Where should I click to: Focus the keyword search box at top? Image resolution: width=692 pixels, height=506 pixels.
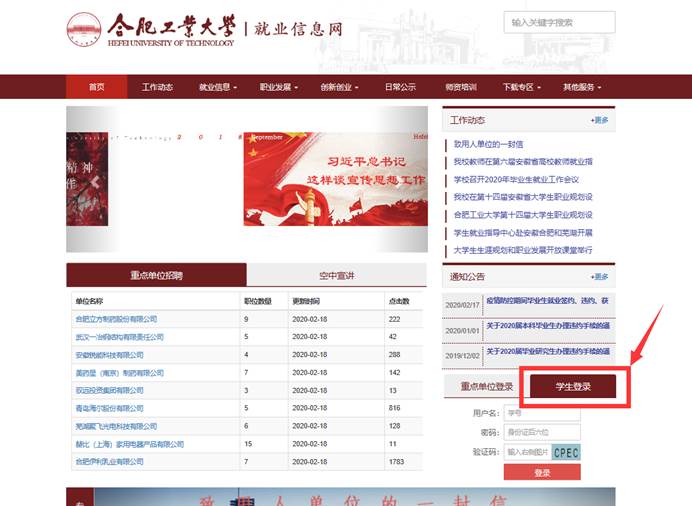click(560, 22)
